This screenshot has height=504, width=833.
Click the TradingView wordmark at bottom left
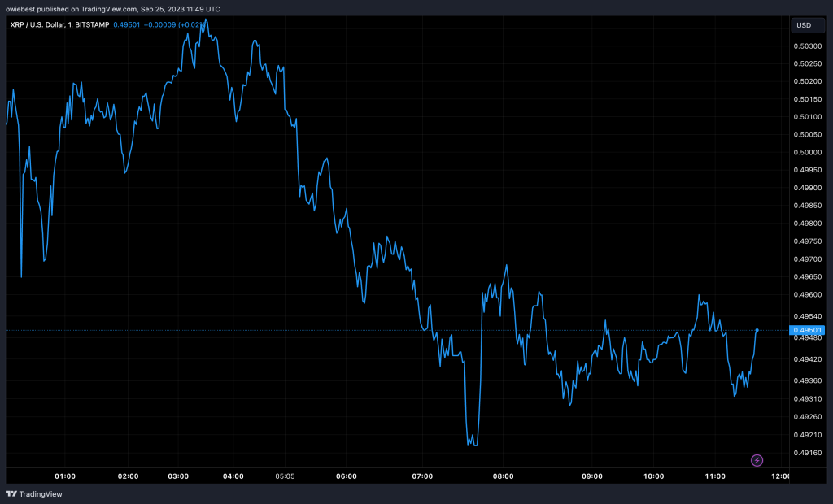click(x=41, y=493)
